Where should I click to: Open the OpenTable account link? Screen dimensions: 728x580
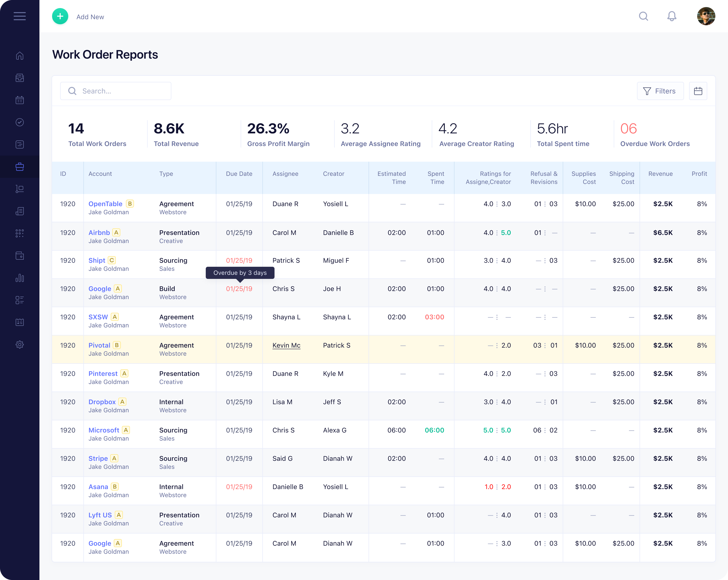coord(105,204)
